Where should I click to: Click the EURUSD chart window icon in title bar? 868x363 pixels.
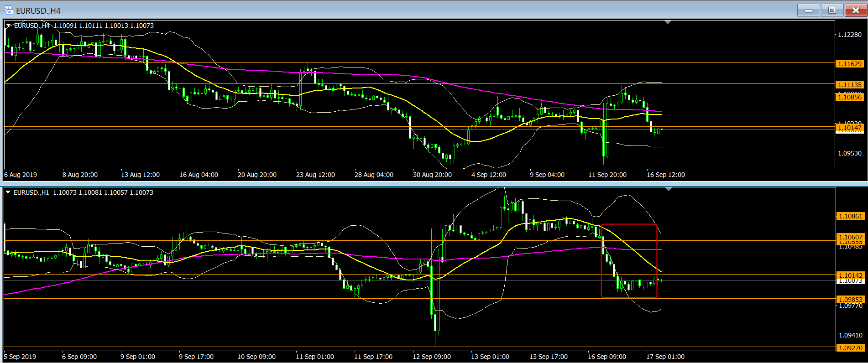(x=9, y=10)
